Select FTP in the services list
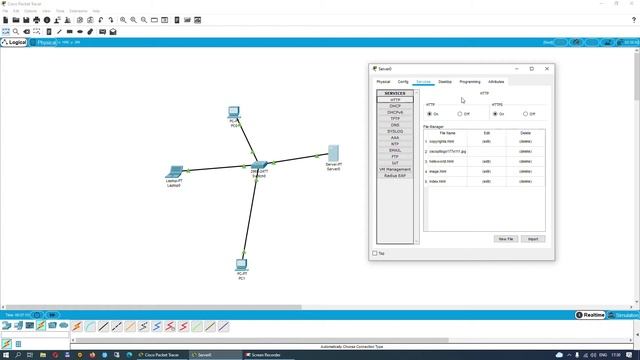 [x=395, y=157]
